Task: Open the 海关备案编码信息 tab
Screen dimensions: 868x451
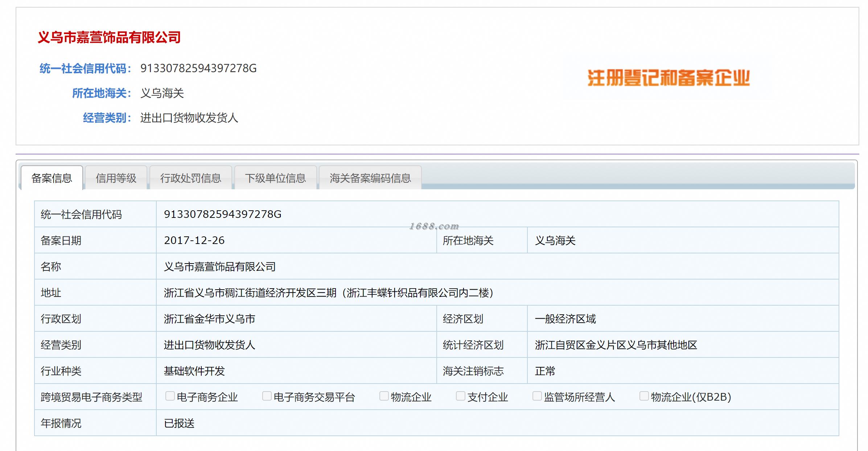Action: pyautogui.click(x=370, y=178)
